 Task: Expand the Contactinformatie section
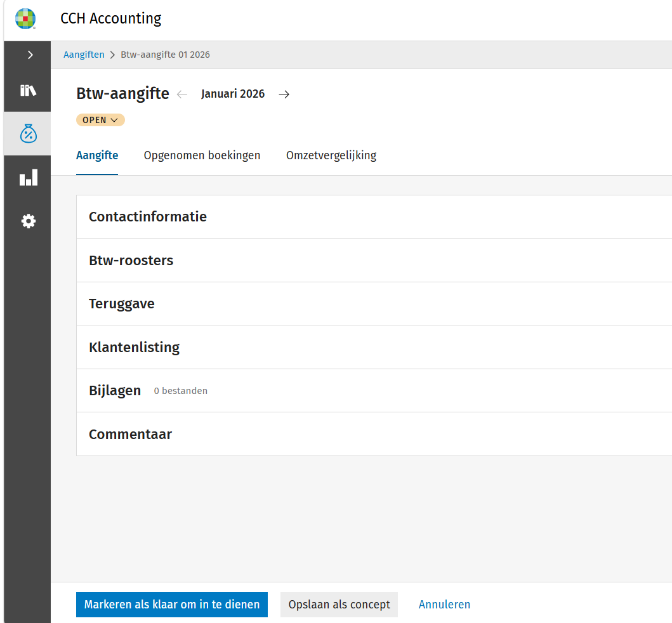click(x=374, y=217)
